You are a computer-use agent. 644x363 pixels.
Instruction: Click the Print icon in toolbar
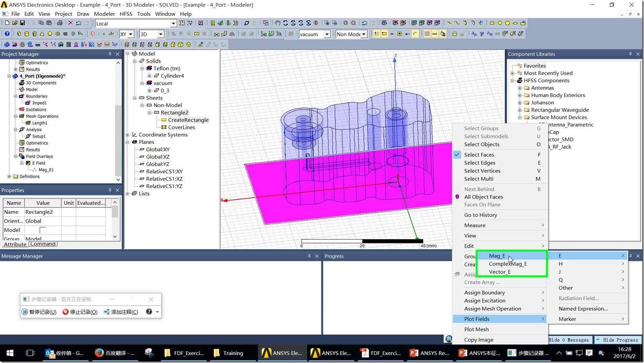(60, 23)
